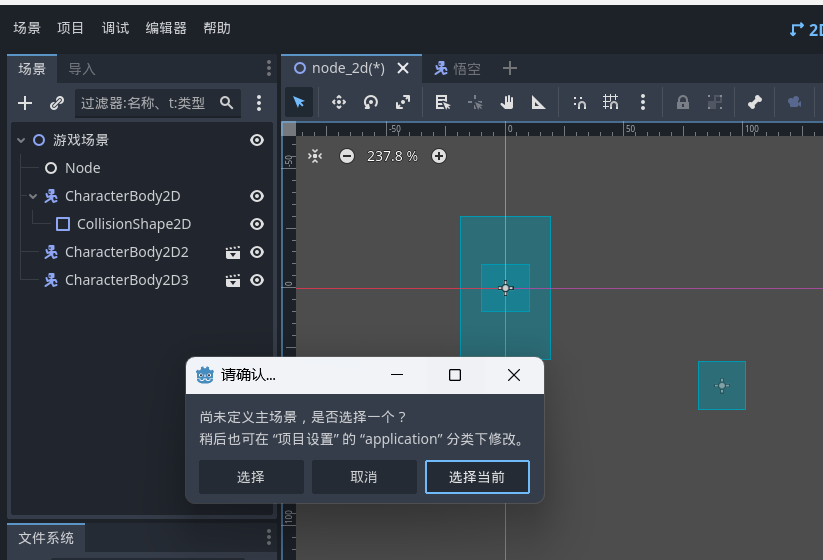Select the Scale mode tool

pos(403,102)
